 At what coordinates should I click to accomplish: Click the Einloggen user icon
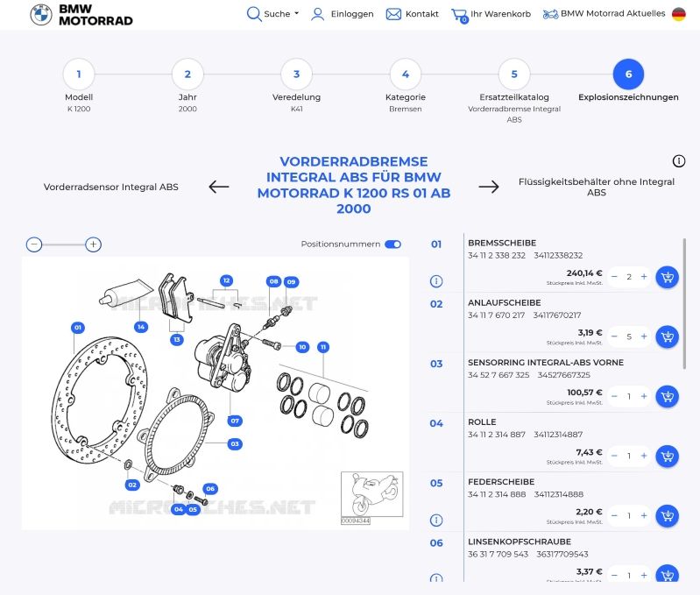[317, 14]
